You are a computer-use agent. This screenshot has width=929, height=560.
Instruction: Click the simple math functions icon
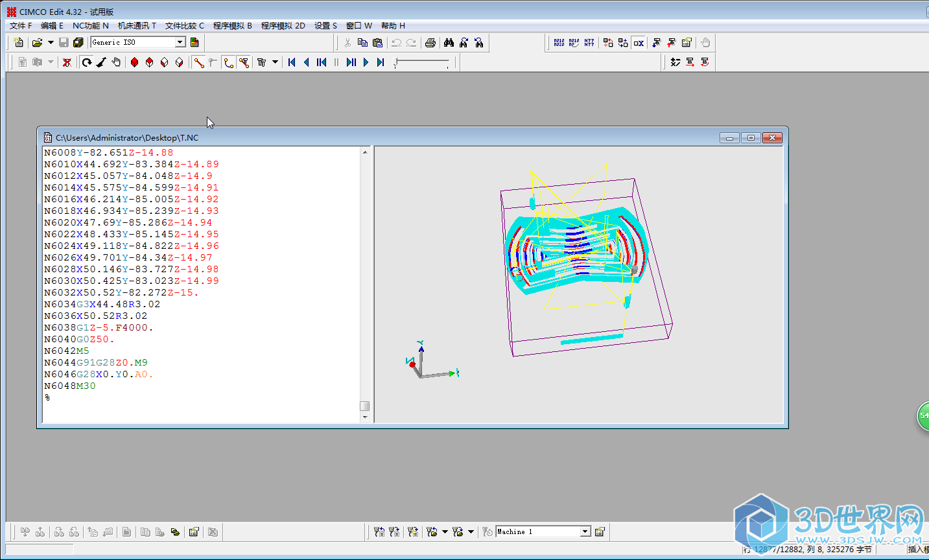pyautogui.click(x=676, y=62)
